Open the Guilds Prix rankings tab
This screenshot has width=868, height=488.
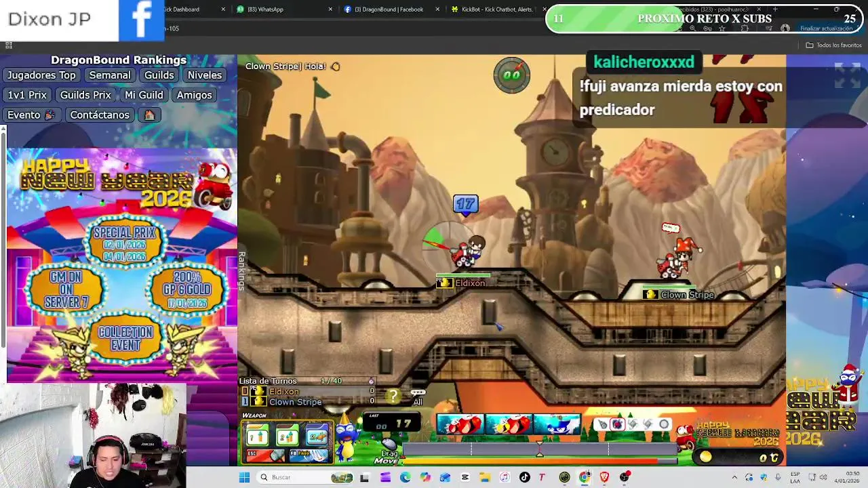pos(85,95)
